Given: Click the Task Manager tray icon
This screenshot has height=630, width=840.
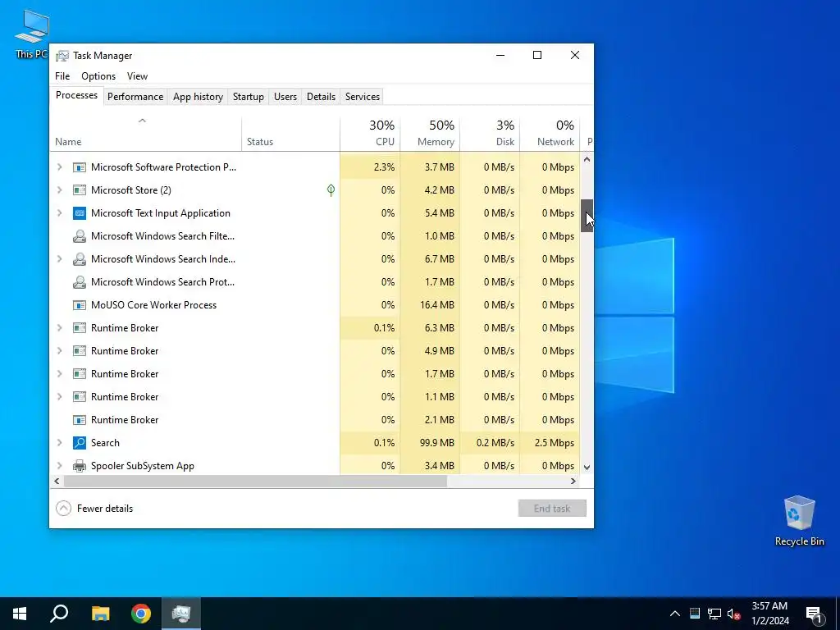Looking at the screenshot, I should (x=695, y=614).
